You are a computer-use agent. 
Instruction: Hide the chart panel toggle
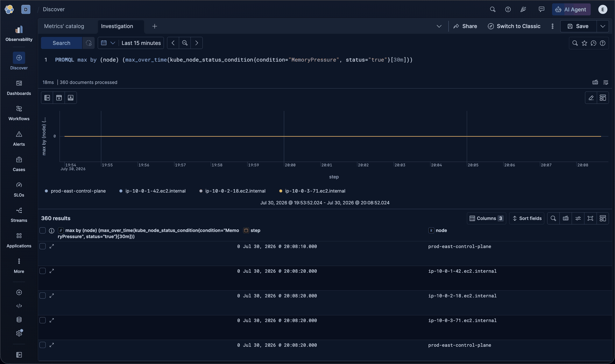click(x=59, y=98)
